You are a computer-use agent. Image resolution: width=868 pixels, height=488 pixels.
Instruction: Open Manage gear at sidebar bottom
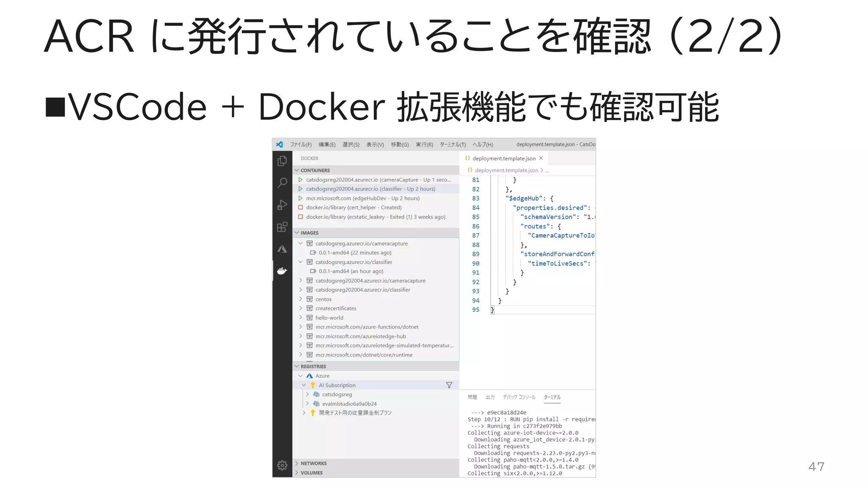coord(282,466)
